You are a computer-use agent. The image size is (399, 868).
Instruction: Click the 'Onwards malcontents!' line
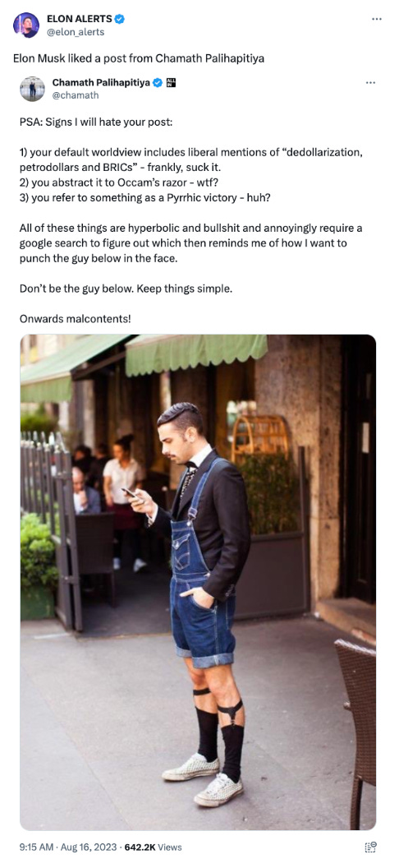click(76, 319)
